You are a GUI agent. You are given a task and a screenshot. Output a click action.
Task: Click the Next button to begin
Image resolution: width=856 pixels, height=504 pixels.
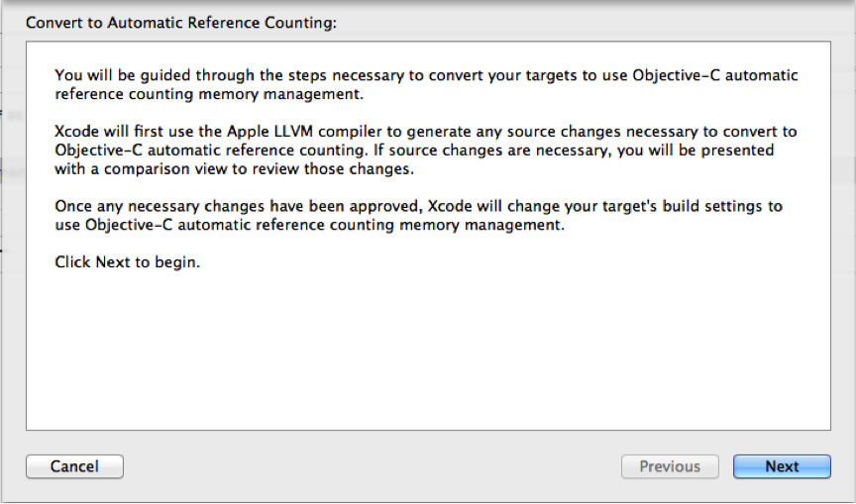tap(781, 466)
